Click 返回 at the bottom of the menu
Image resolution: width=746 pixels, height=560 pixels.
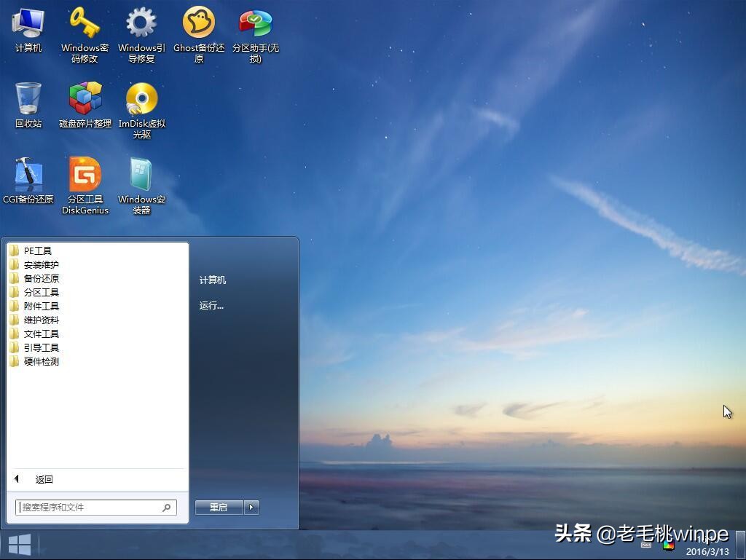coord(44,479)
